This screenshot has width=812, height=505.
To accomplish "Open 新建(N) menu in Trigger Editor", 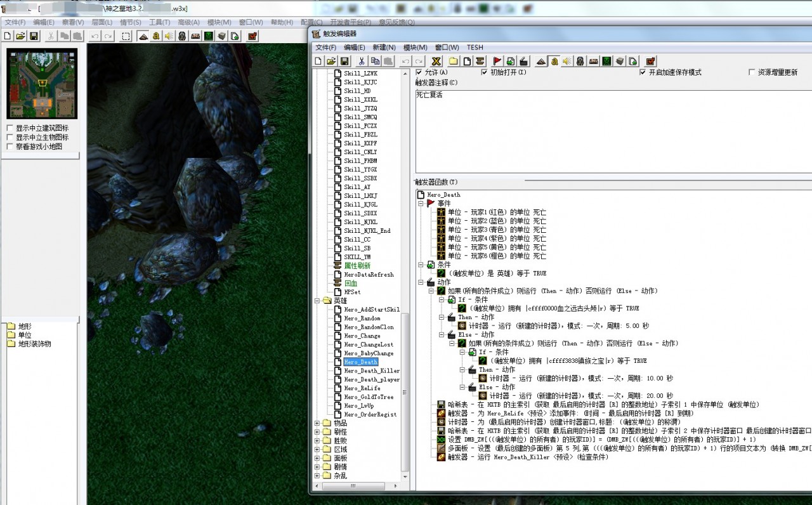I will (x=384, y=48).
